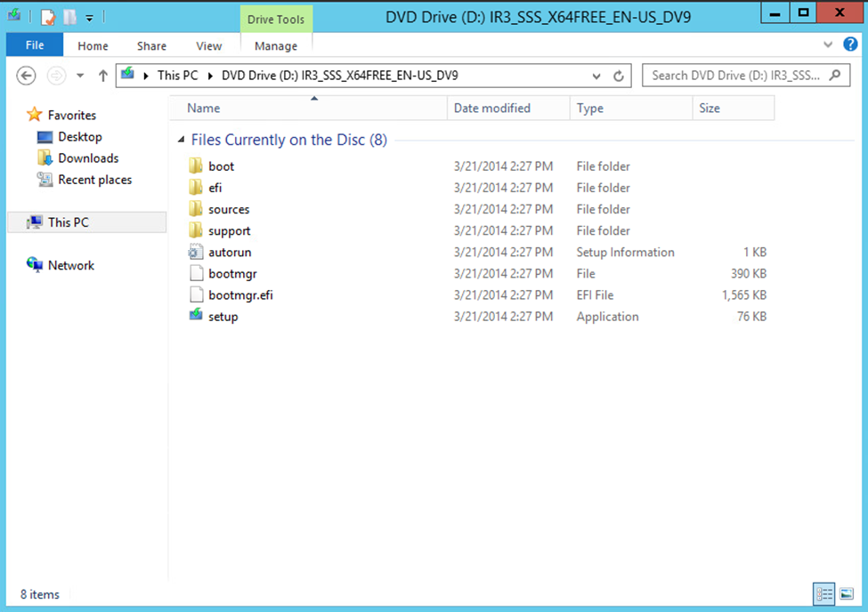Viewport: 868px width, 612px height.
Task: Click the Favorites star in navigation pane
Action: (35, 115)
